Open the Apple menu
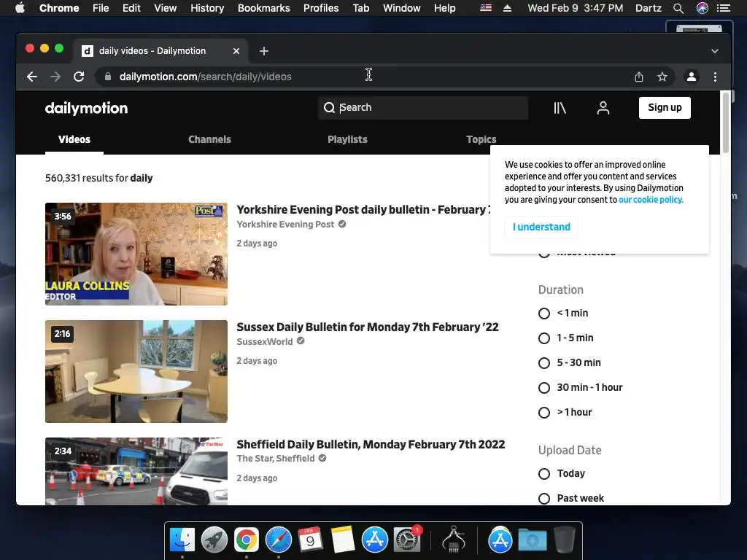747x560 pixels. point(20,8)
